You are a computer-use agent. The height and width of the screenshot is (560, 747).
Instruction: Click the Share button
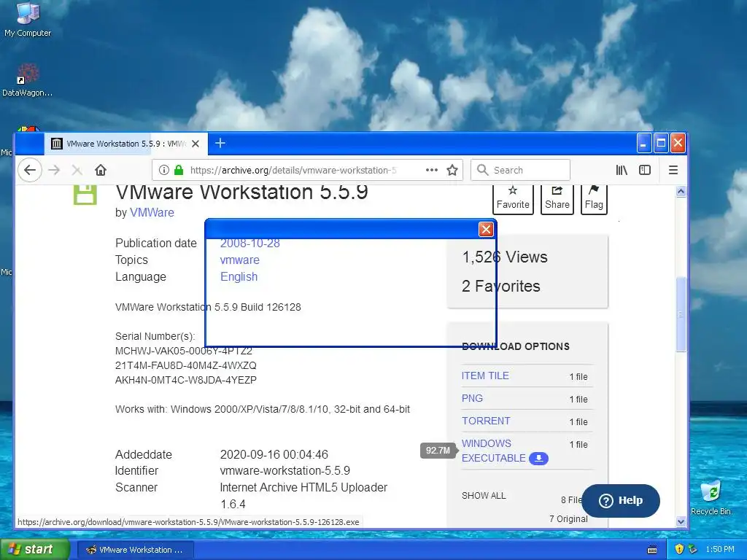557,198
